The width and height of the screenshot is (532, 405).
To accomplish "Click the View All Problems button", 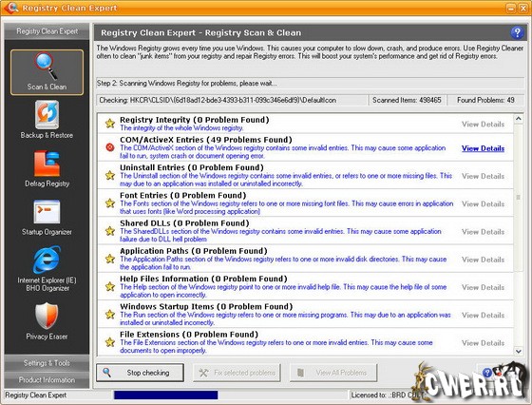I will pos(333,373).
